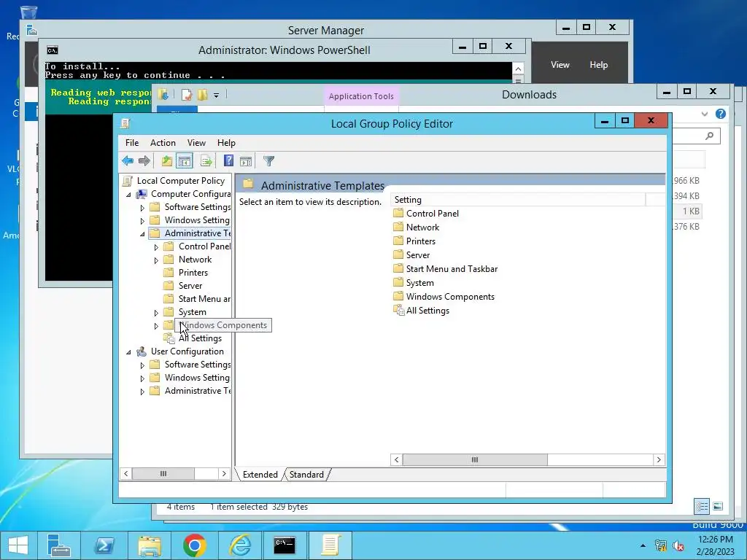The height and width of the screenshot is (560, 747).
Task: Expand the Windows Components tree node
Action: (156, 326)
